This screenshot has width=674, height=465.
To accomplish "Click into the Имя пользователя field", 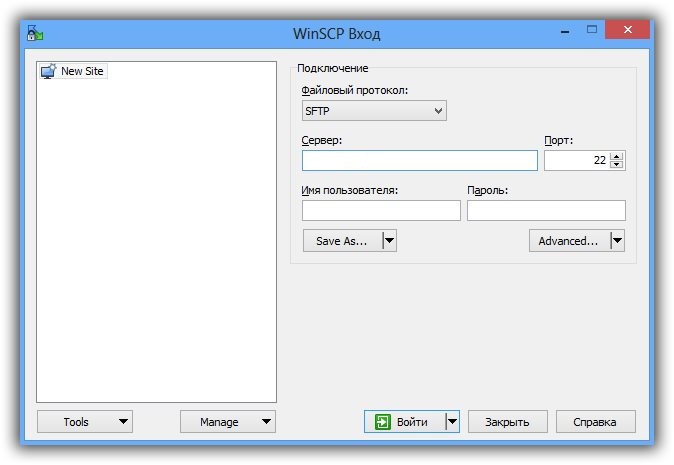I will [x=381, y=210].
